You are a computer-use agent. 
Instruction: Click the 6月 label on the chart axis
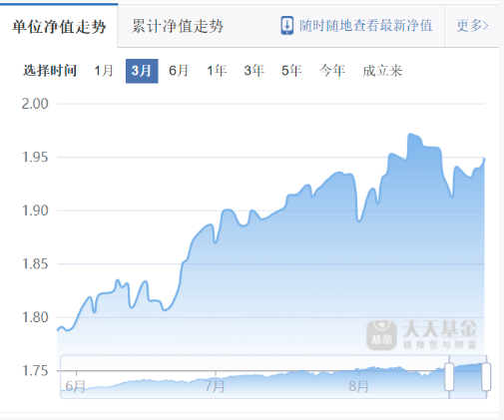pyautogui.click(x=75, y=386)
